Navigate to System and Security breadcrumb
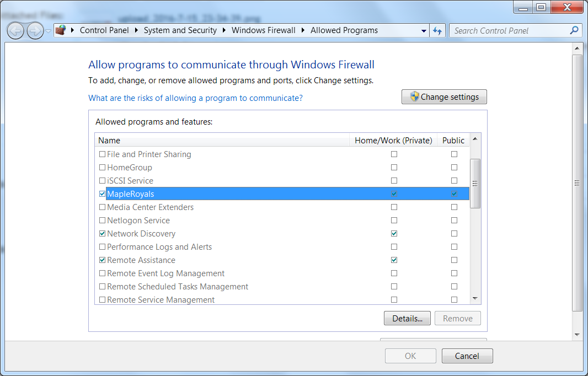Image resolution: width=588 pixels, height=376 pixels. (180, 30)
